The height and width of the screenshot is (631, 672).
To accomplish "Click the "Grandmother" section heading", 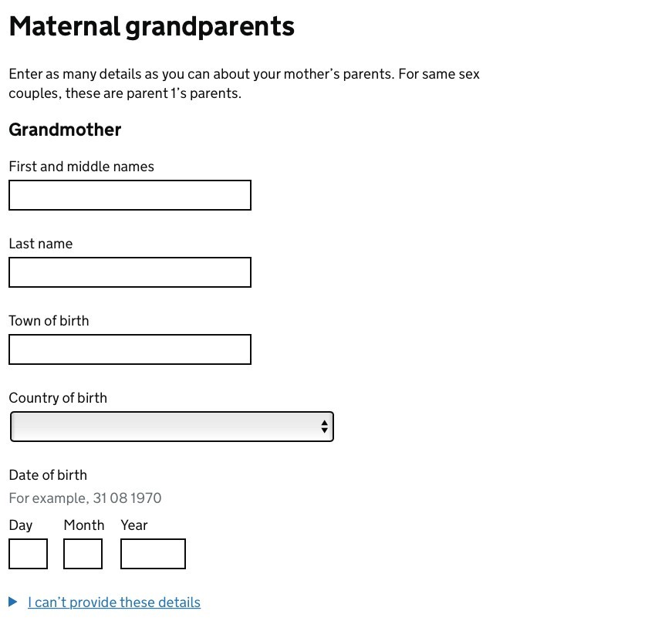I will pyautogui.click(x=65, y=130).
